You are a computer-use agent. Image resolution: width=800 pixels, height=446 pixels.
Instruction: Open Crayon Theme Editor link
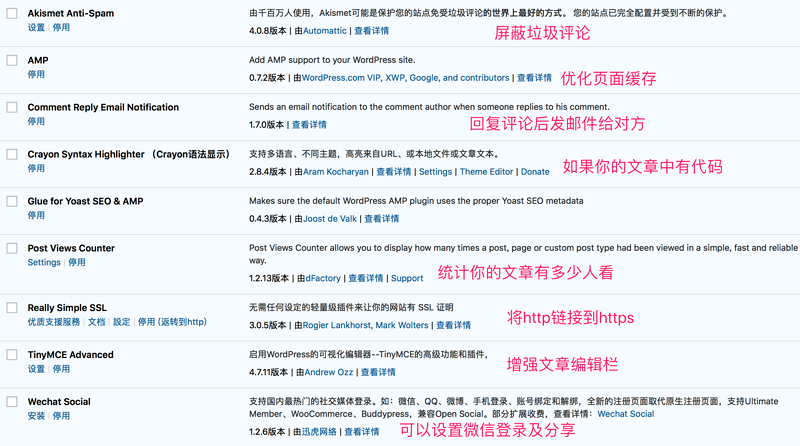486,172
